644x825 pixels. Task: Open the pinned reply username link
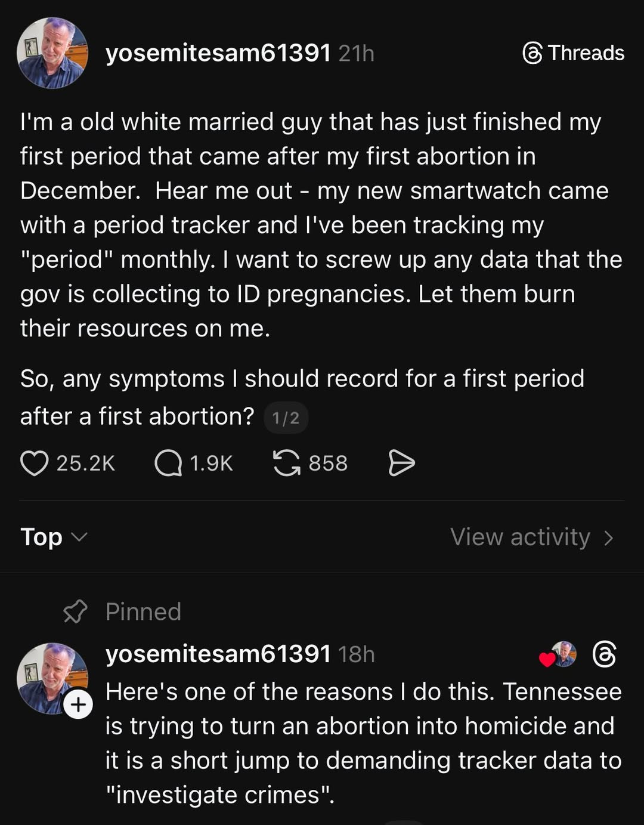(218, 654)
